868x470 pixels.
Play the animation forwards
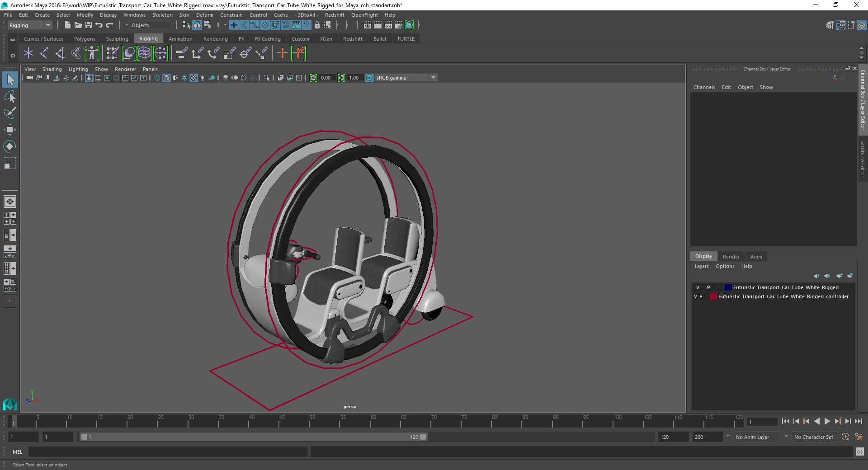pos(827,421)
